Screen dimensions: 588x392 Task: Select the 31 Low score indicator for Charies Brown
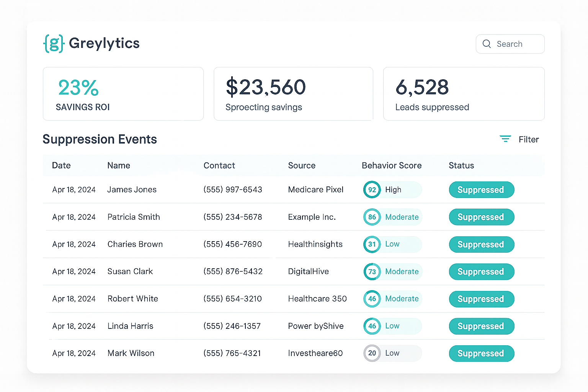(x=372, y=244)
